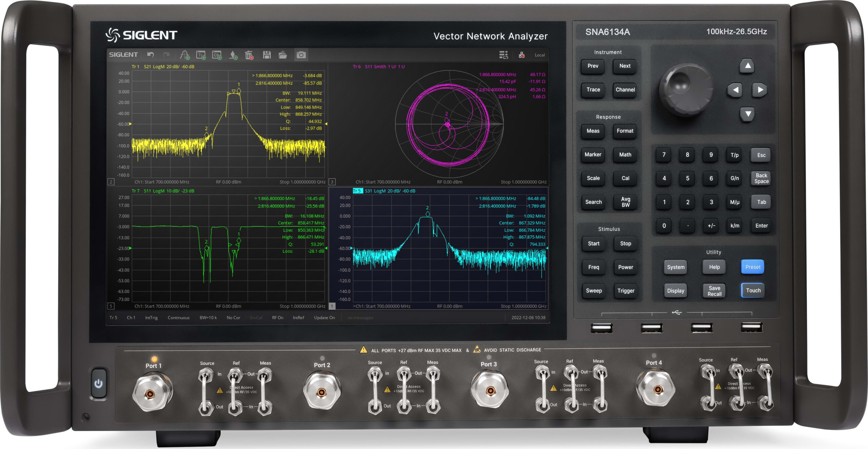Image resolution: width=868 pixels, height=449 pixels.
Task: Click the undo arrow in the toolbar
Action: 151,55
